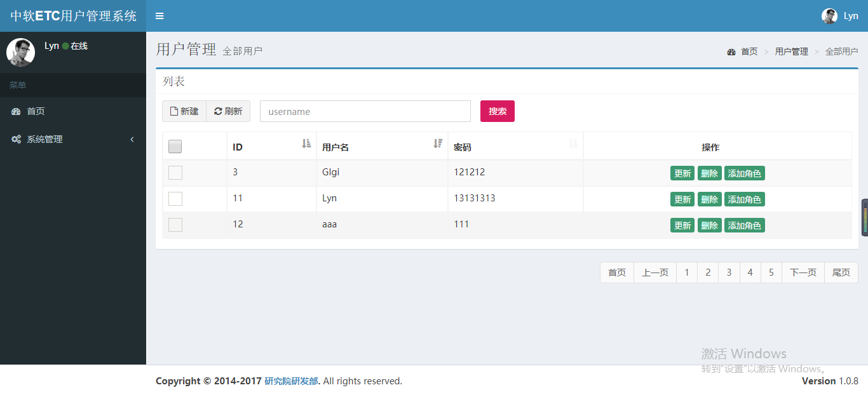The width and height of the screenshot is (868, 397).
Task: Click the sidebar profile photo of Lyn
Action: [x=21, y=52]
